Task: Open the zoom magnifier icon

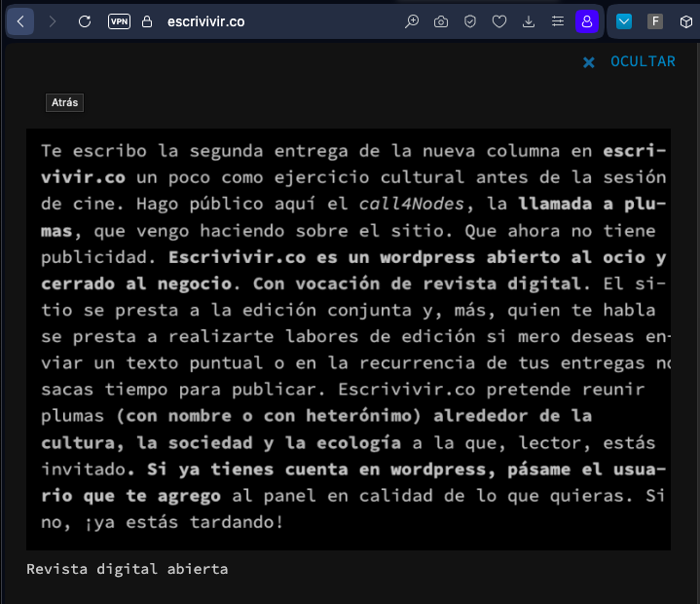Action: [412, 21]
